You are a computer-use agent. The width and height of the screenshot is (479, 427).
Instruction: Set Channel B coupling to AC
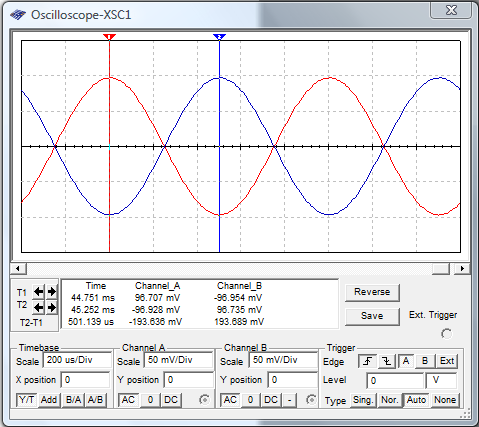[230, 400]
